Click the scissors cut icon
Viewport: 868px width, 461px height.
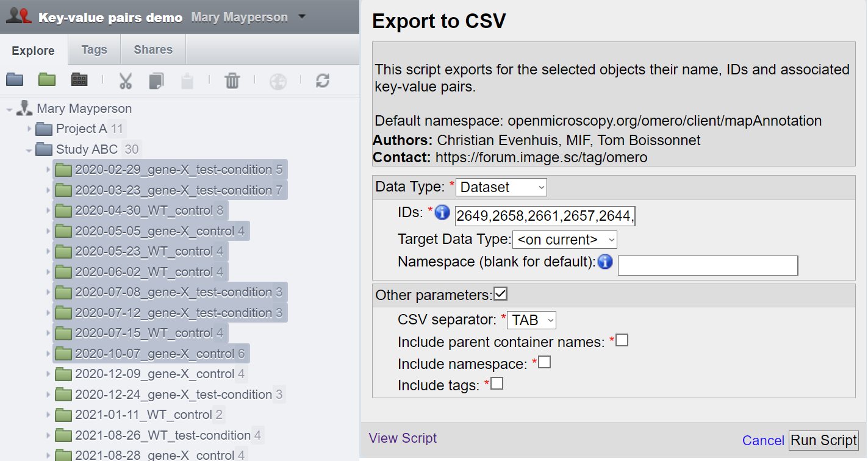tap(126, 80)
